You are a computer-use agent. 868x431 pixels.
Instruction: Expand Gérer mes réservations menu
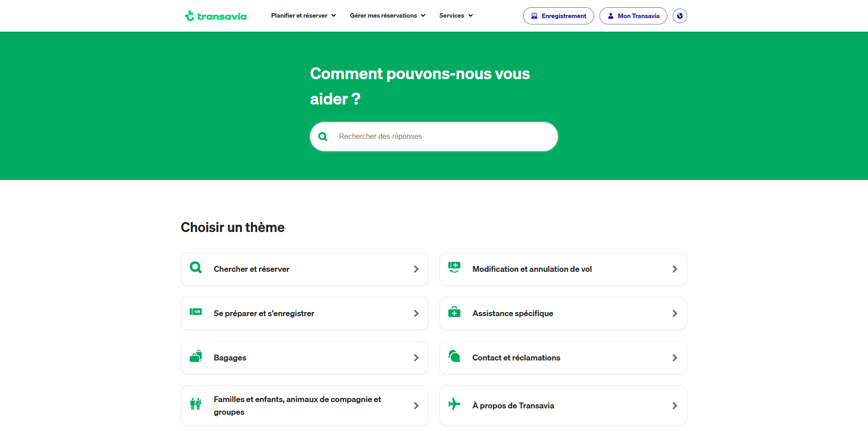(387, 15)
